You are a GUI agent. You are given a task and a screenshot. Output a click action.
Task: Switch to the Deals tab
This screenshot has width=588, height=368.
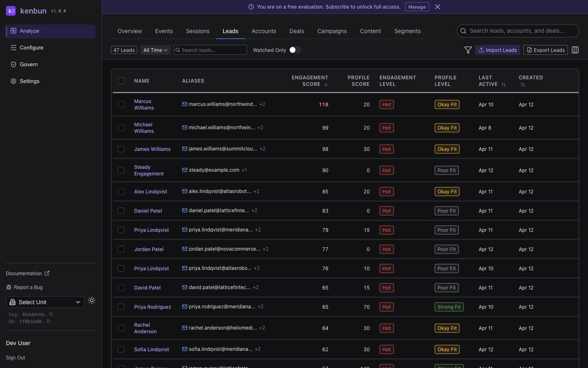297,31
